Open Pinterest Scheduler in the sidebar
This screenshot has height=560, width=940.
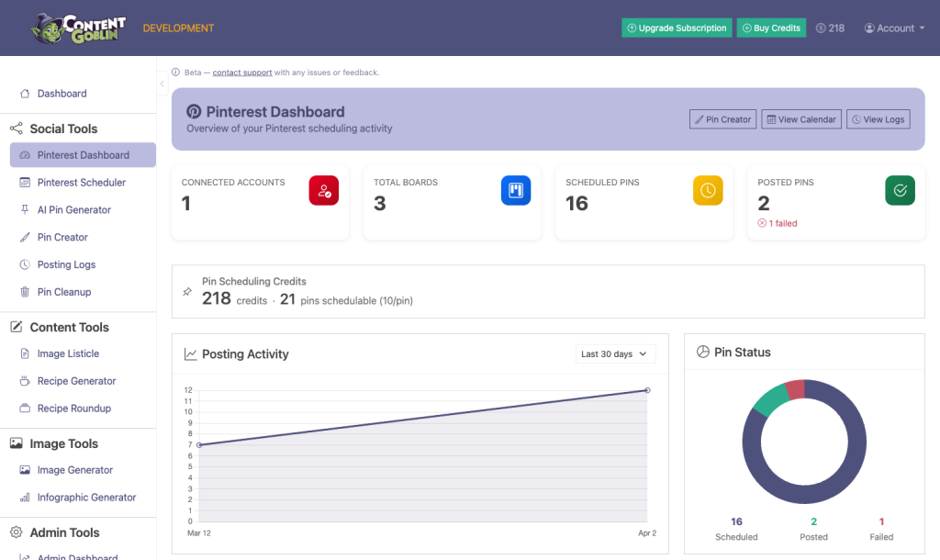click(82, 183)
